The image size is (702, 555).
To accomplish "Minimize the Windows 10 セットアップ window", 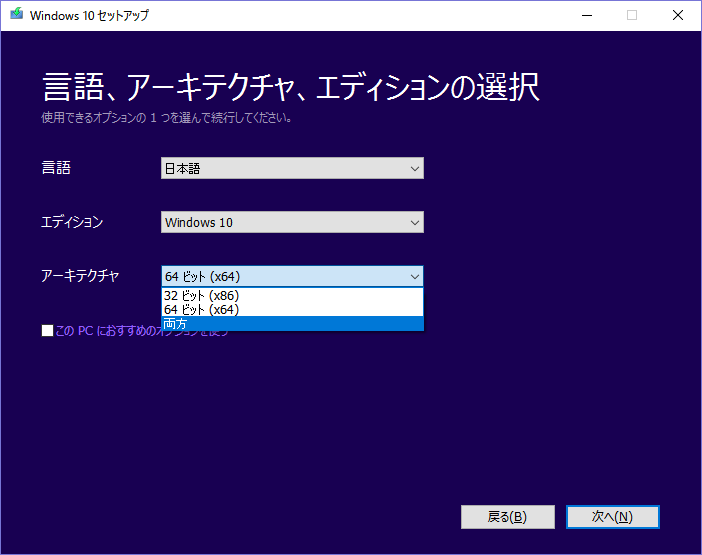I will [x=587, y=16].
